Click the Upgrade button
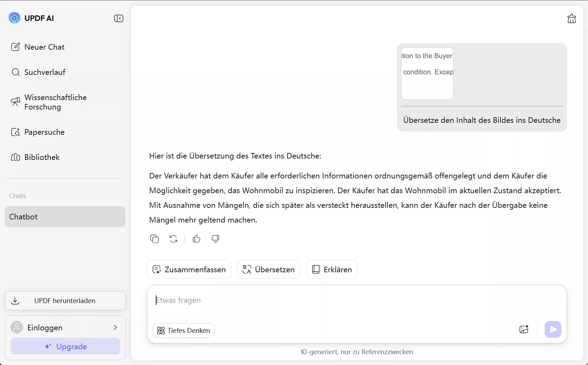The width and height of the screenshot is (588, 365). [65, 346]
